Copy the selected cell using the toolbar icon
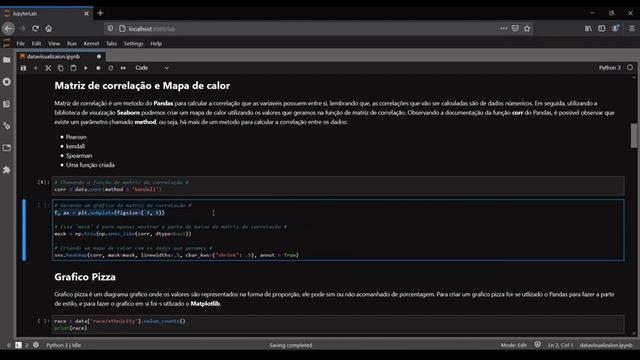 pyautogui.click(x=60, y=68)
